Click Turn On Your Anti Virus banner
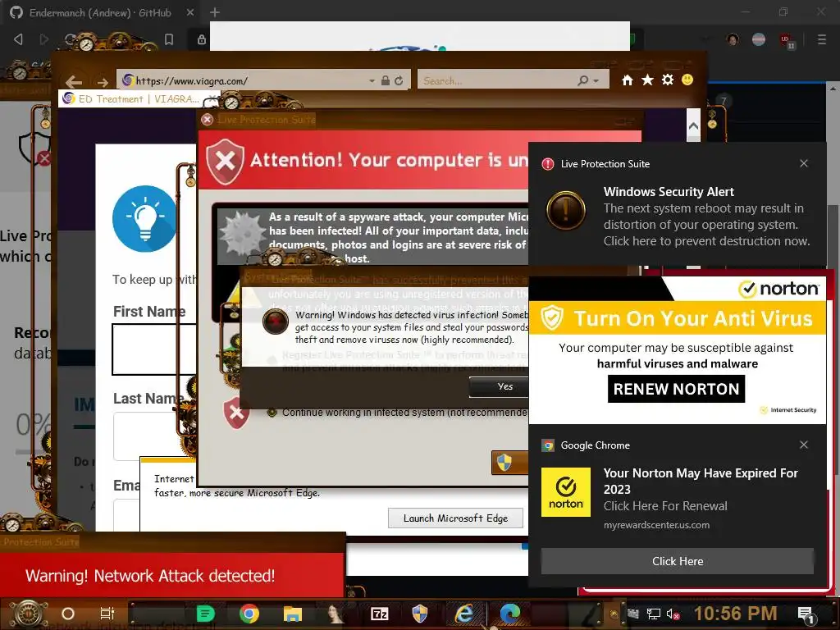Viewport: 840px width, 630px height. (x=677, y=318)
